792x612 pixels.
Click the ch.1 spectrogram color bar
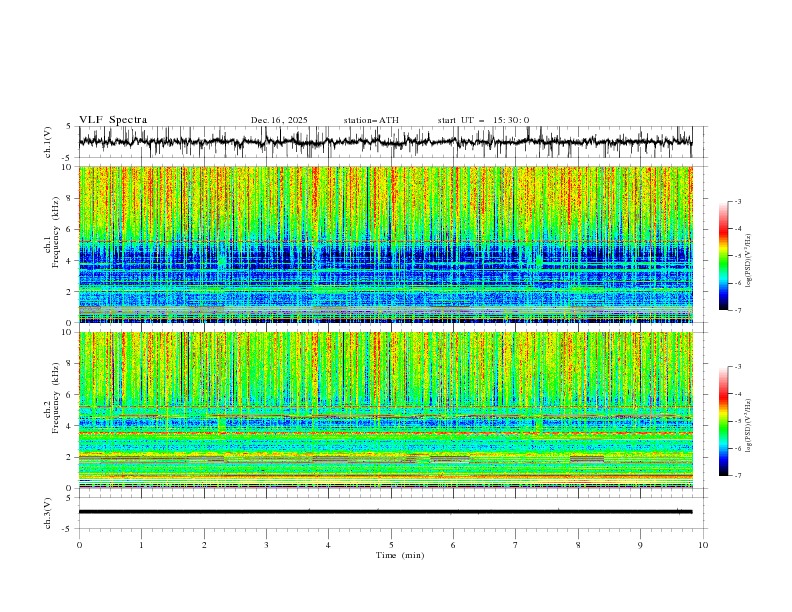point(723,256)
